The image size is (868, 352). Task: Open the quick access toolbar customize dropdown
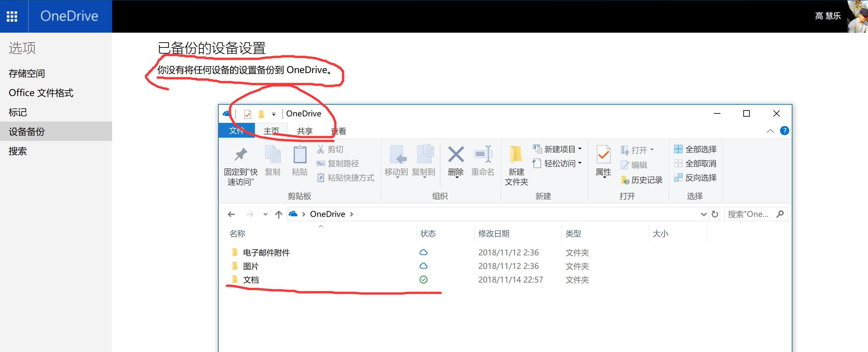tap(274, 114)
